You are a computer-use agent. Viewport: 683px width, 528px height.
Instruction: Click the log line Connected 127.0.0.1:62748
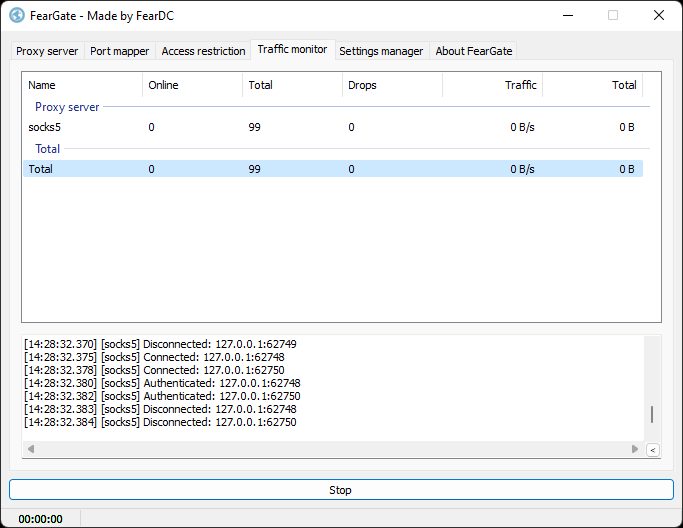[154, 357]
